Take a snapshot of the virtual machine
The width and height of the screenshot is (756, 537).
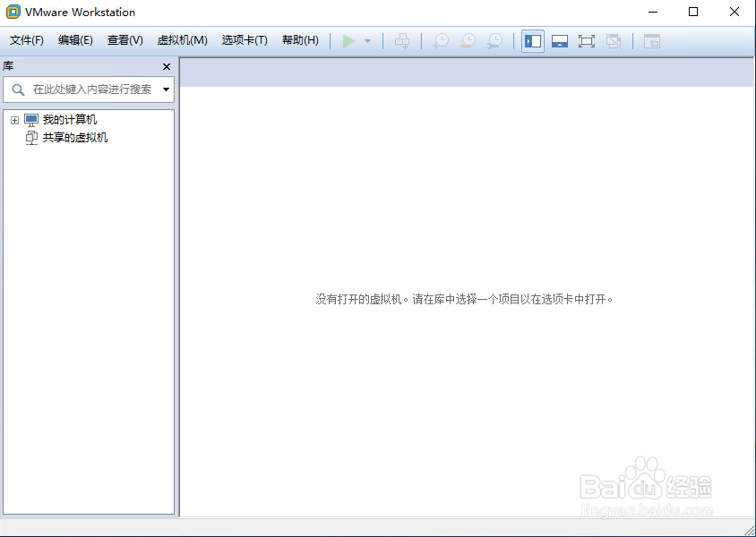440,40
